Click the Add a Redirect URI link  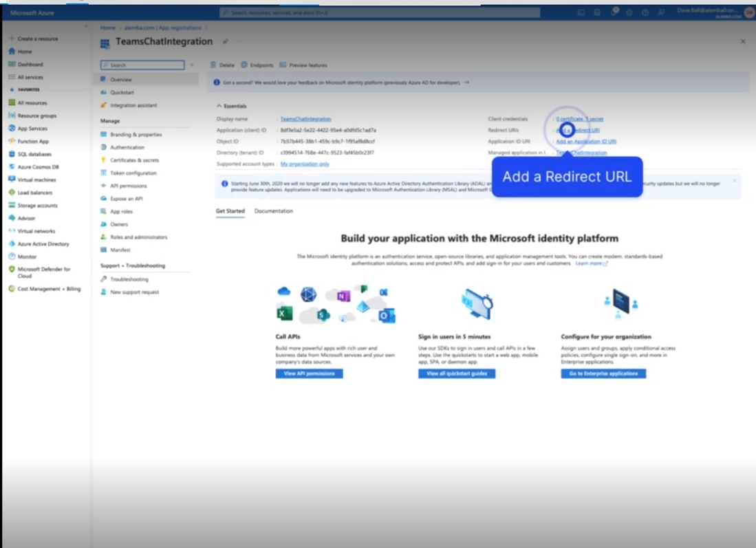coord(578,130)
